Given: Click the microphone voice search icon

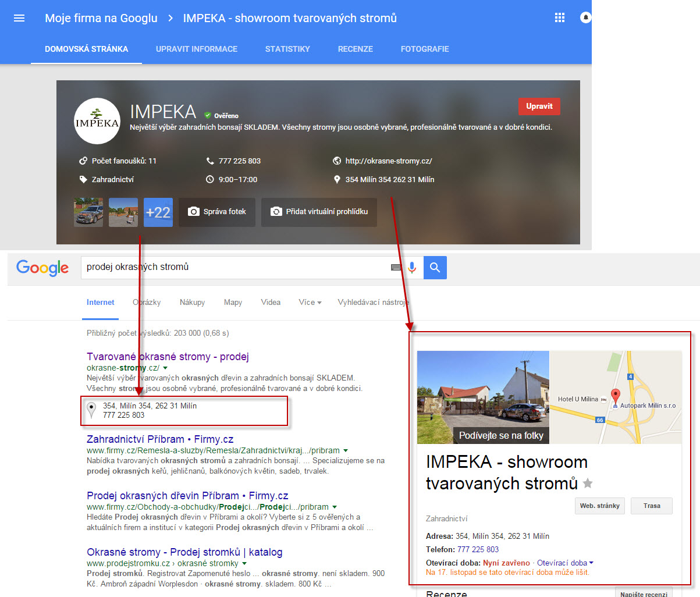Looking at the screenshot, I should click(x=412, y=268).
